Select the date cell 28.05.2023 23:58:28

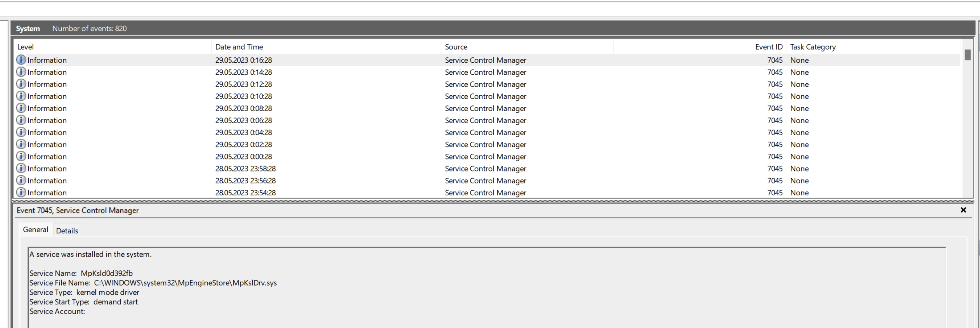(245, 169)
